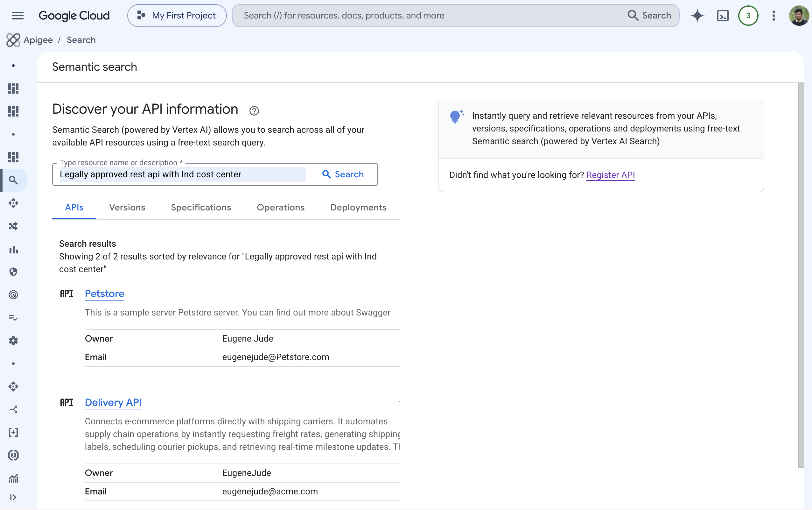Viewport: 812px width, 510px height.
Task: Switch to the Deployments tab
Action: [358, 208]
